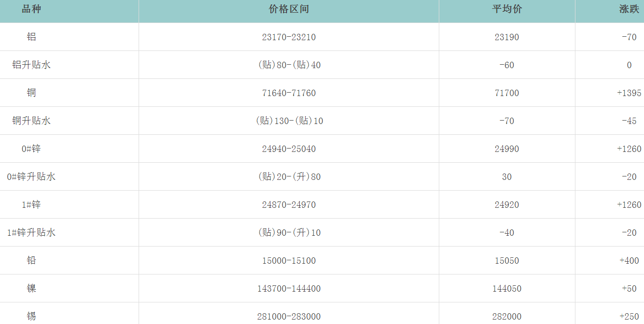
Task: Select lead average price 15050
Action: (507, 260)
